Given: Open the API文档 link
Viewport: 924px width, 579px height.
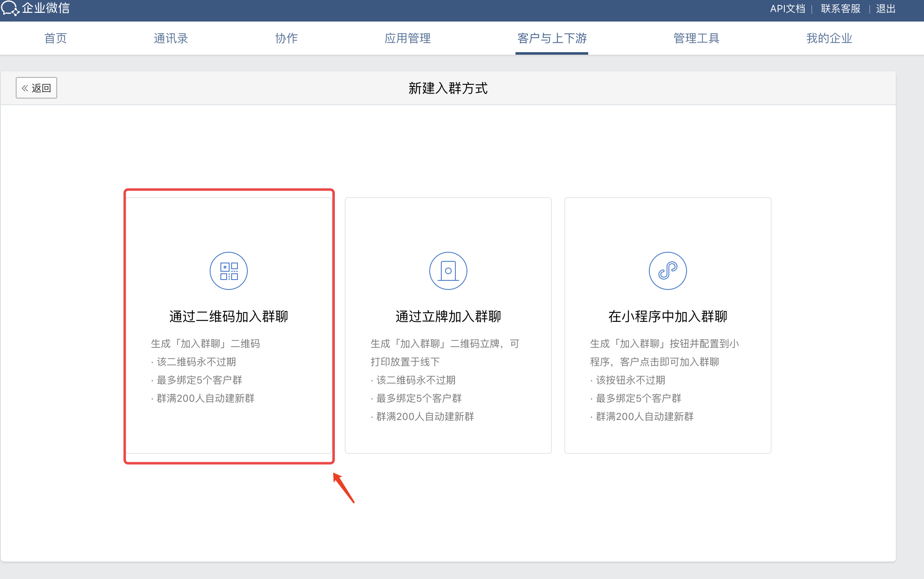Looking at the screenshot, I should pyautogui.click(x=787, y=9).
